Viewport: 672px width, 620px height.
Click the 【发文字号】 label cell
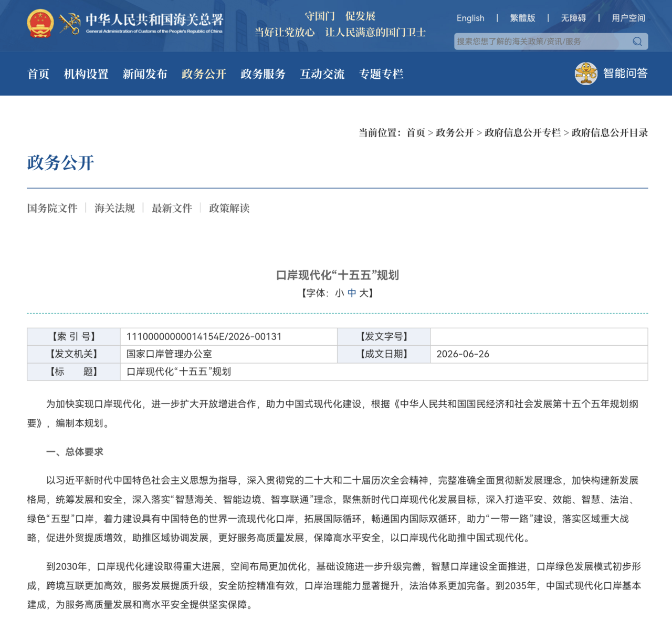[384, 337]
